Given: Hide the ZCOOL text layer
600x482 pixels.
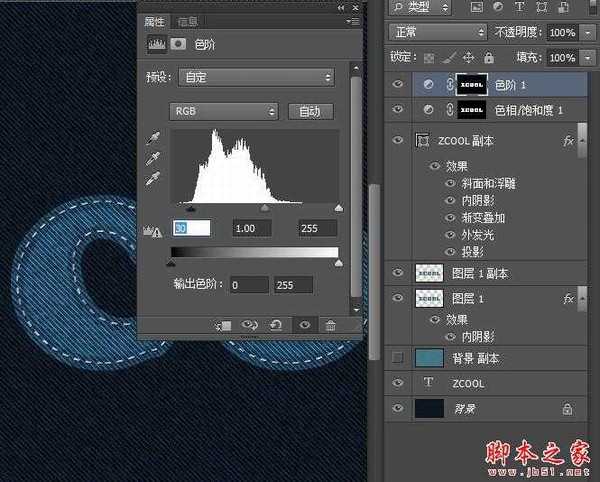Looking at the screenshot, I should tap(398, 383).
